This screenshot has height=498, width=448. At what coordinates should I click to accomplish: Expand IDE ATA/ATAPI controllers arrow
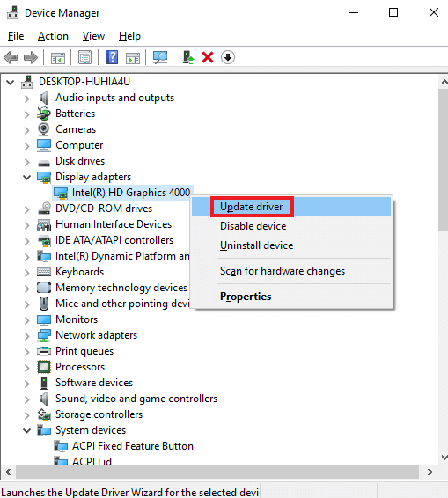pyautogui.click(x=27, y=241)
